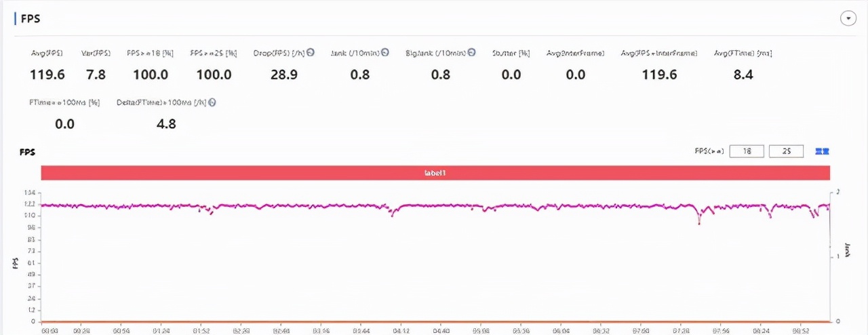This screenshot has height=335, width=868.
Task: Click the FPS threshold field showing 18
Action: click(x=747, y=151)
